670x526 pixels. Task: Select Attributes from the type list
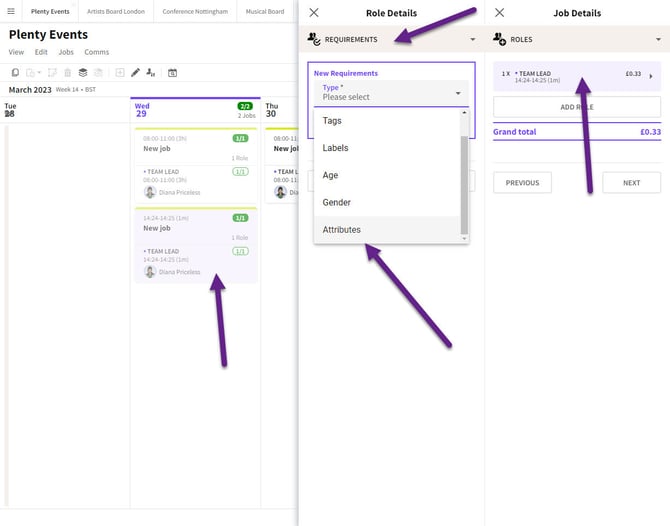click(x=342, y=230)
